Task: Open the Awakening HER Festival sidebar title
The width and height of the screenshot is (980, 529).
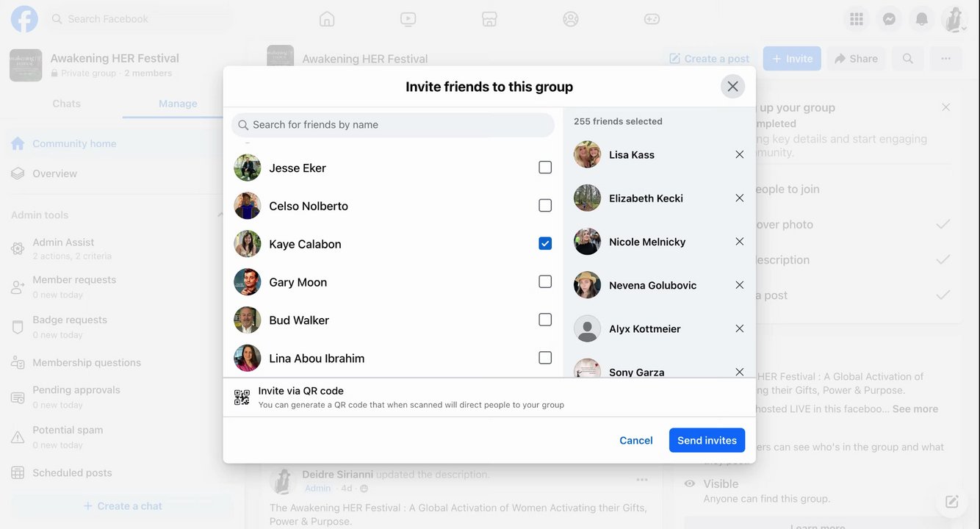Action: tap(115, 58)
